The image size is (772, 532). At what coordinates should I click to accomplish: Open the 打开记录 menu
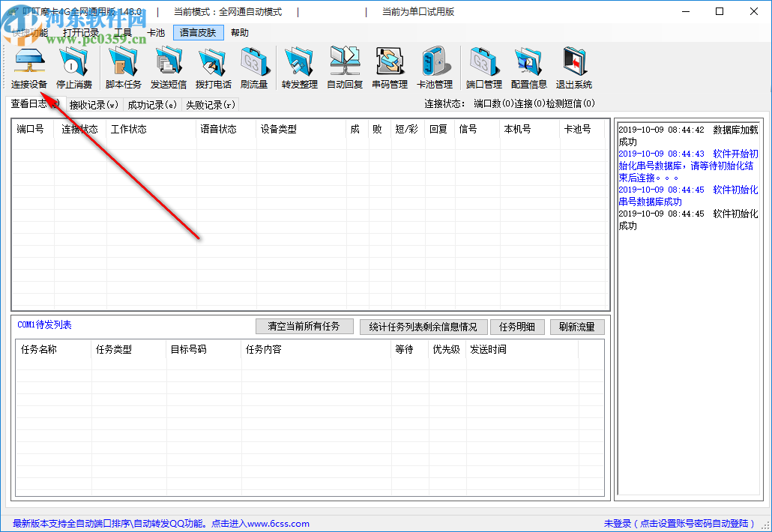pyautogui.click(x=81, y=33)
